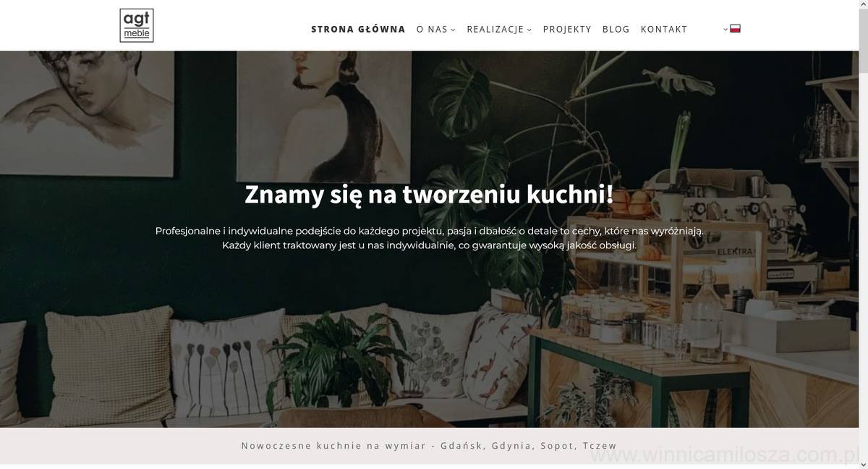Expand the chevron next to REALIZACJE
Viewport: 868px width, 469px height.
click(529, 30)
